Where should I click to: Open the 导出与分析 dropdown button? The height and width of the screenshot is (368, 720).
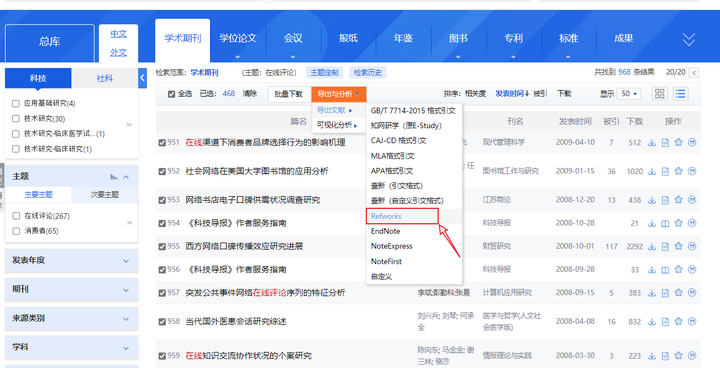coord(338,94)
